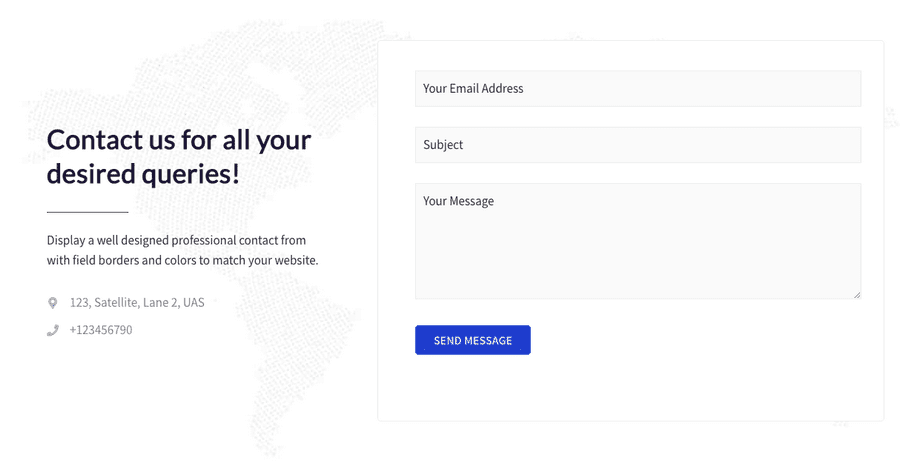Click the heading line Contact us for all your
The height and width of the screenshot is (469, 900).
point(179,139)
